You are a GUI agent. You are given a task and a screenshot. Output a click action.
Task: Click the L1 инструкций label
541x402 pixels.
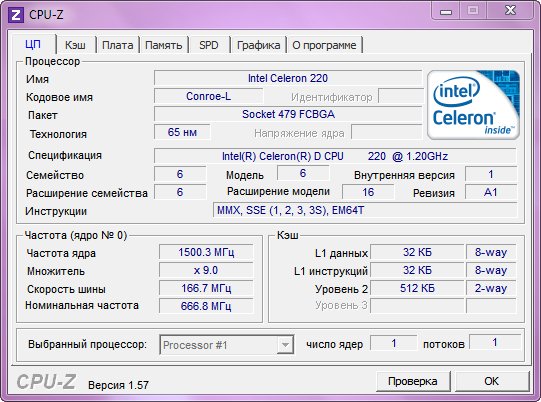[331, 272]
